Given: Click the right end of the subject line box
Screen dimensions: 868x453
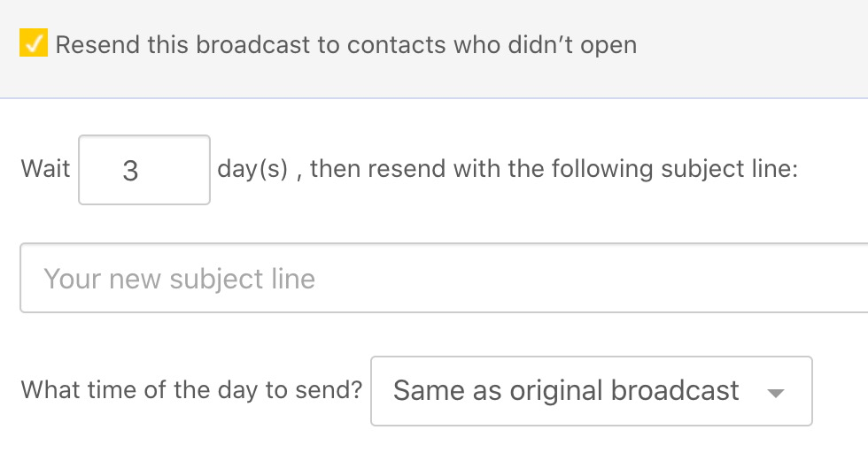Looking at the screenshot, I should (x=850, y=279).
